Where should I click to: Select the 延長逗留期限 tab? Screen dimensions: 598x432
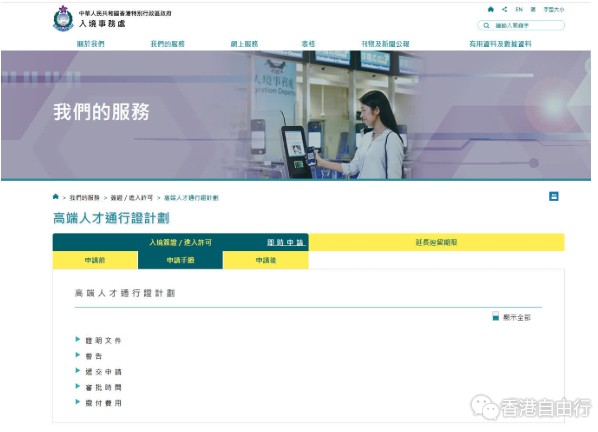pyautogui.click(x=437, y=242)
